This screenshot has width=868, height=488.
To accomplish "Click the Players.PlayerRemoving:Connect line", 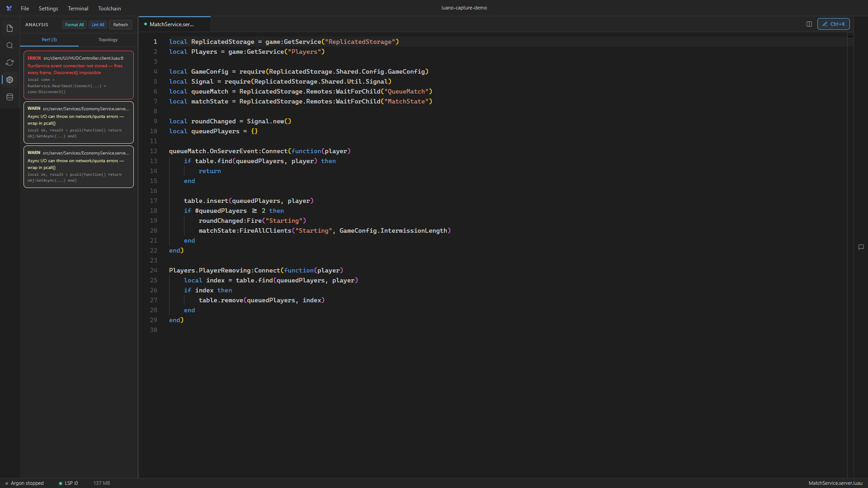I will [256, 270].
